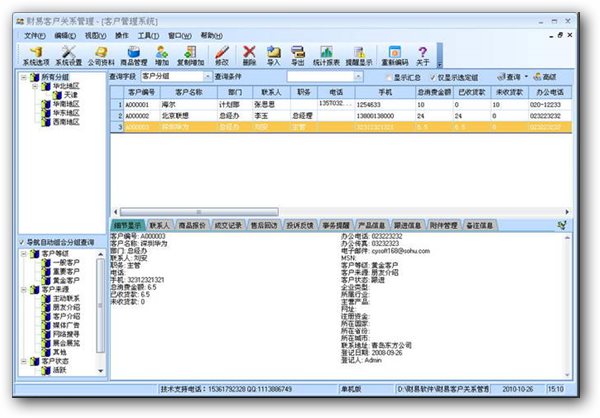Open the 编辑 menu

65,36
